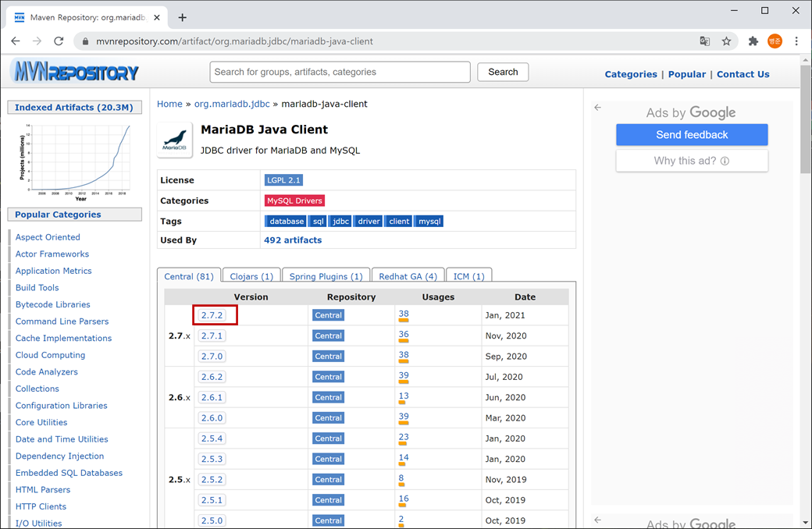The width and height of the screenshot is (812, 529).
Task: Open org.mariadb.jdbc breadcrumb link
Action: (x=232, y=104)
